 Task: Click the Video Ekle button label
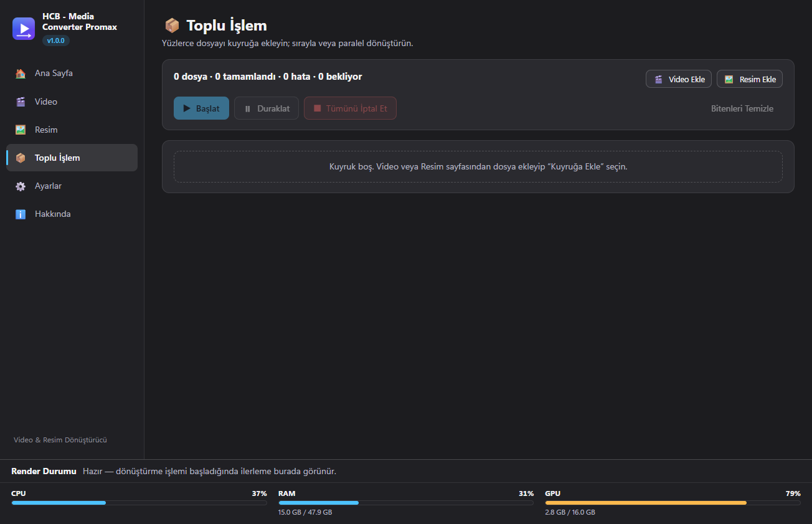point(687,79)
